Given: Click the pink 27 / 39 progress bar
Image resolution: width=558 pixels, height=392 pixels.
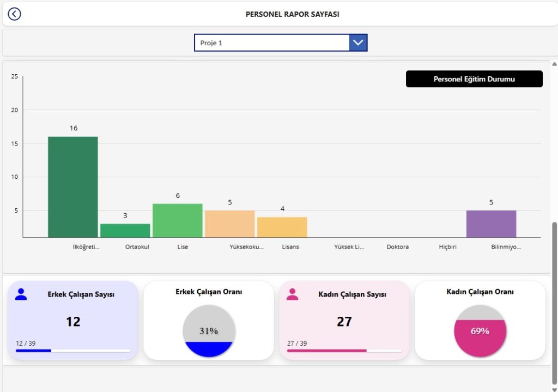Looking at the screenshot, I should (x=344, y=351).
